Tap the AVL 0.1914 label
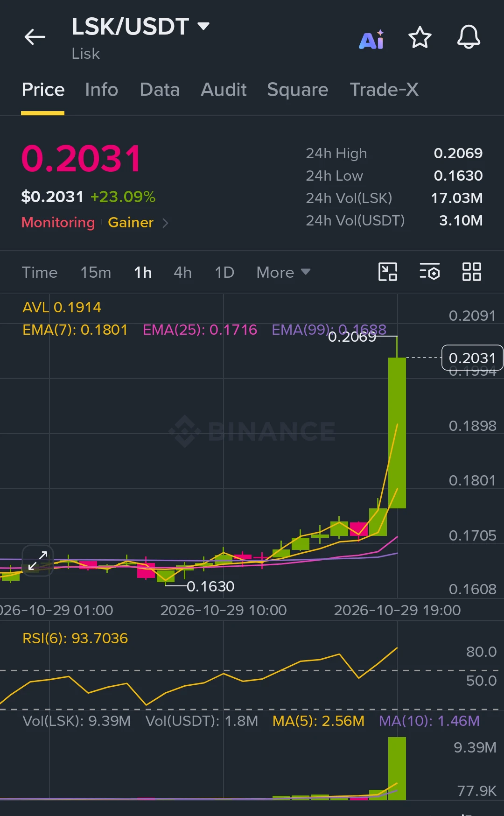The image size is (504, 816). [62, 307]
